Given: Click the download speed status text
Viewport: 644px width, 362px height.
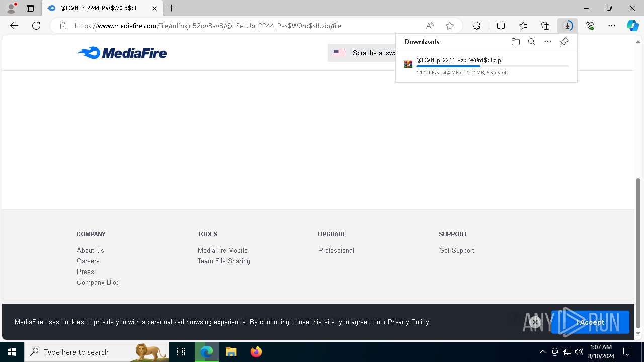Looking at the screenshot, I should pyautogui.click(x=462, y=73).
